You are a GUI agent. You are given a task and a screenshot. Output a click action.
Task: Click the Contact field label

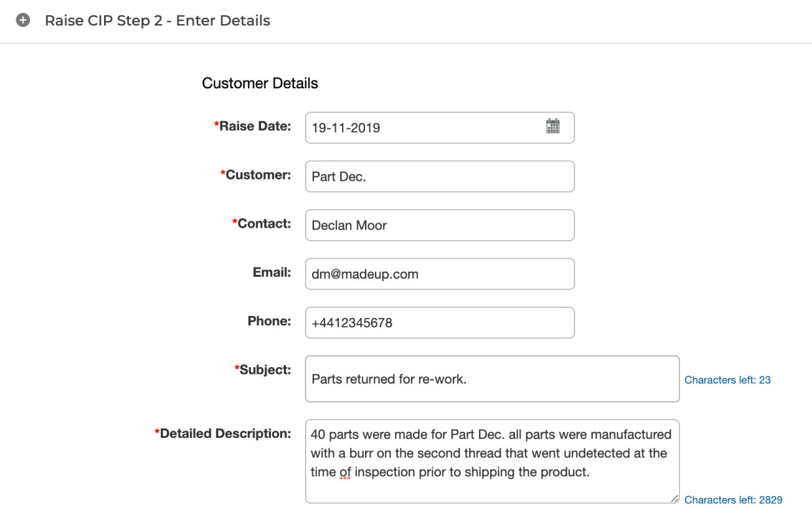pos(262,223)
